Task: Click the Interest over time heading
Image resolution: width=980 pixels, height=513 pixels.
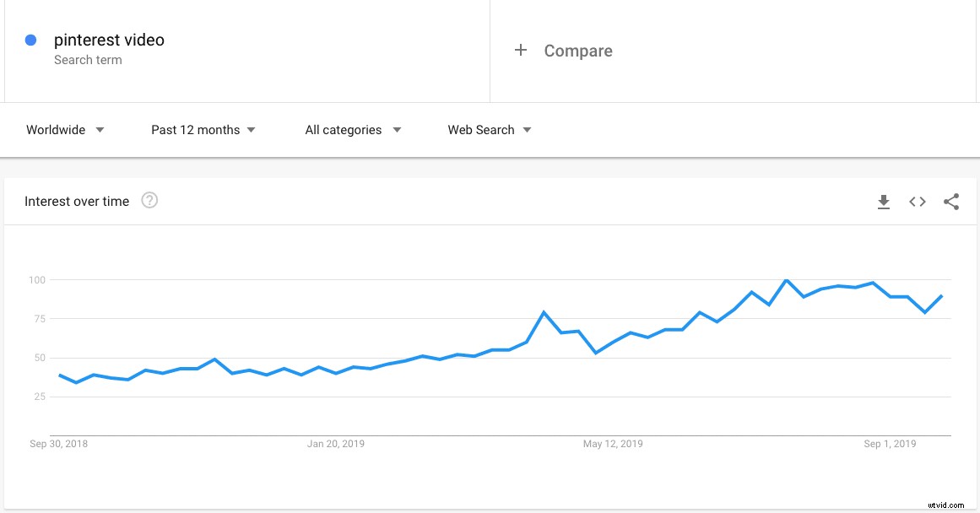Action: (x=77, y=201)
